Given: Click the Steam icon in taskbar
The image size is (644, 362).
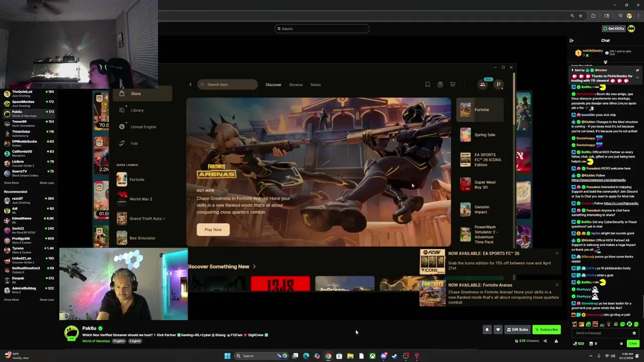Looking at the screenshot, I should click(394, 356).
